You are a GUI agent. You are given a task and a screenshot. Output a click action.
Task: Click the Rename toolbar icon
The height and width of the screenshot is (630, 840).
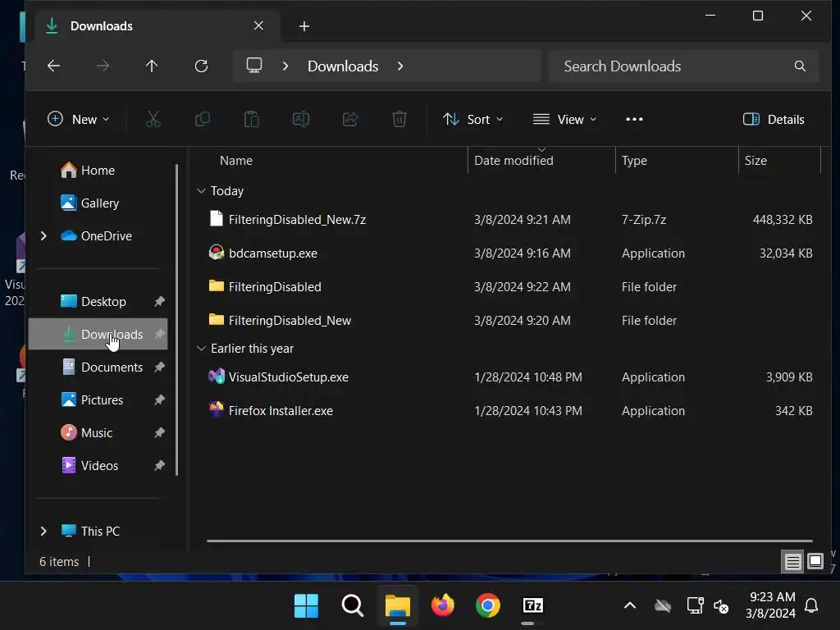pyautogui.click(x=301, y=119)
